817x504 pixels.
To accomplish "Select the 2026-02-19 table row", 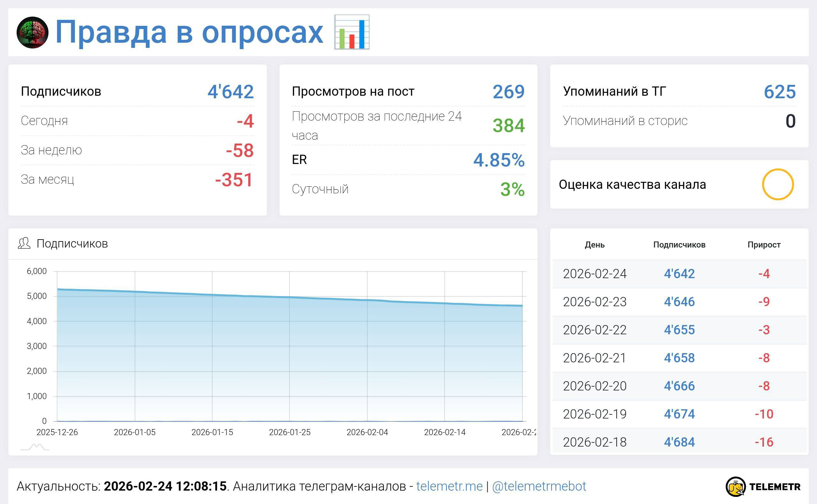I will tap(679, 414).
